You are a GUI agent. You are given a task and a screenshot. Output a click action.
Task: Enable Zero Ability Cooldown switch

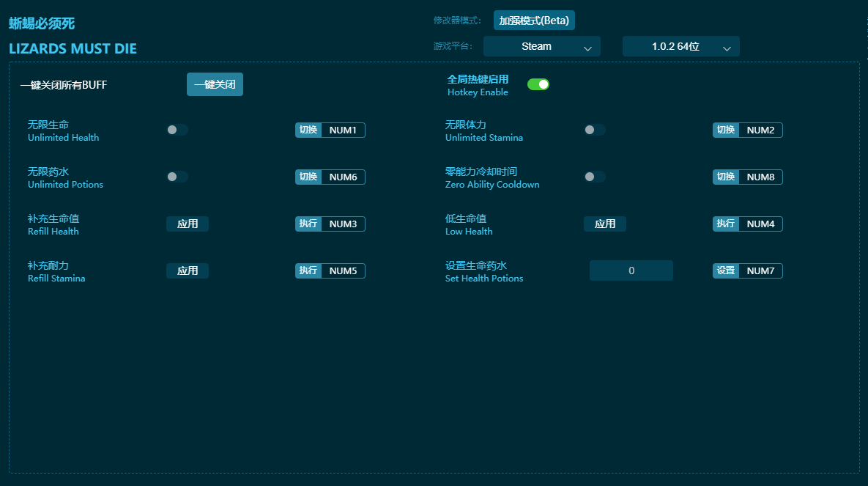coord(594,177)
